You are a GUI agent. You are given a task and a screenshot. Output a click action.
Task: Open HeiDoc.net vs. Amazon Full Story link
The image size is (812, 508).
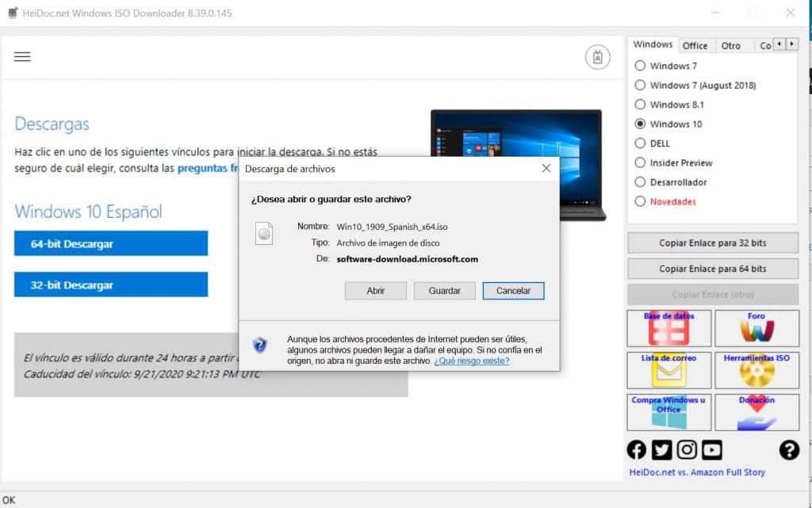point(697,472)
